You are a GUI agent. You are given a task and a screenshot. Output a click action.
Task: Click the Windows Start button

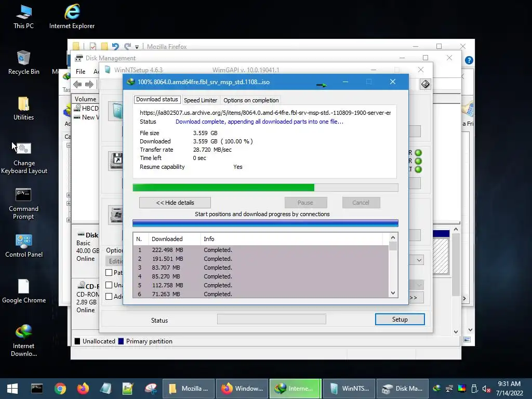click(x=12, y=389)
